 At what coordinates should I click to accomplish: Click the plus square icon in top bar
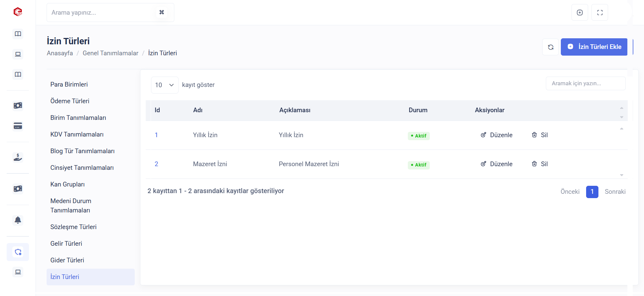[x=580, y=13]
